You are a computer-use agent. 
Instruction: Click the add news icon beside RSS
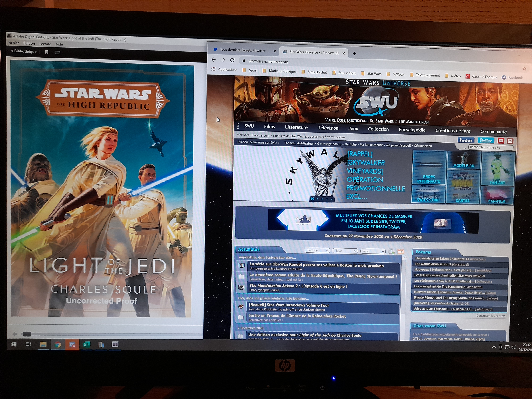[x=392, y=252]
